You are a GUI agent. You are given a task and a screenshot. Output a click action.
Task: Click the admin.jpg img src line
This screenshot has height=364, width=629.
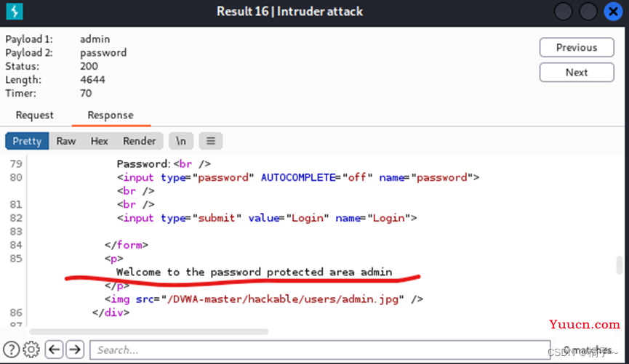pos(263,299)
